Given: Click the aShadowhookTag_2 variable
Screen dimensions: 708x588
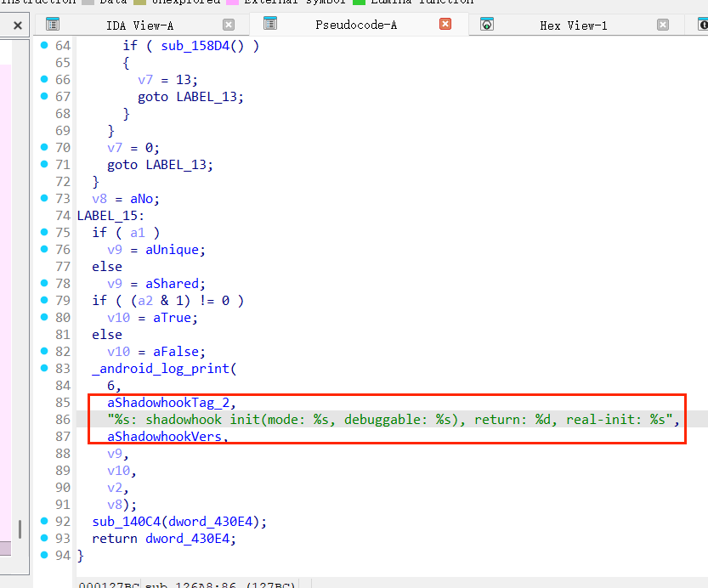Looking at the screenshot, I should (168, 402).
